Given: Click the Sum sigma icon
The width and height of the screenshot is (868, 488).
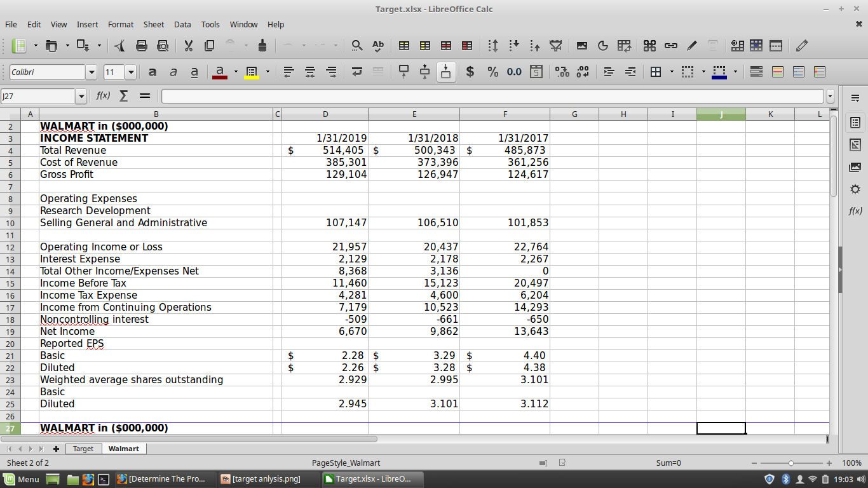Looking at the screenshot, I should point(124,96).
